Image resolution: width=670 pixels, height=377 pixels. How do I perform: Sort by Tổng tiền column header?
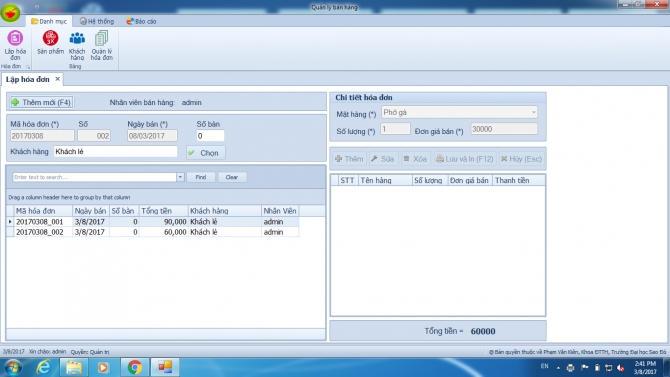164,211
